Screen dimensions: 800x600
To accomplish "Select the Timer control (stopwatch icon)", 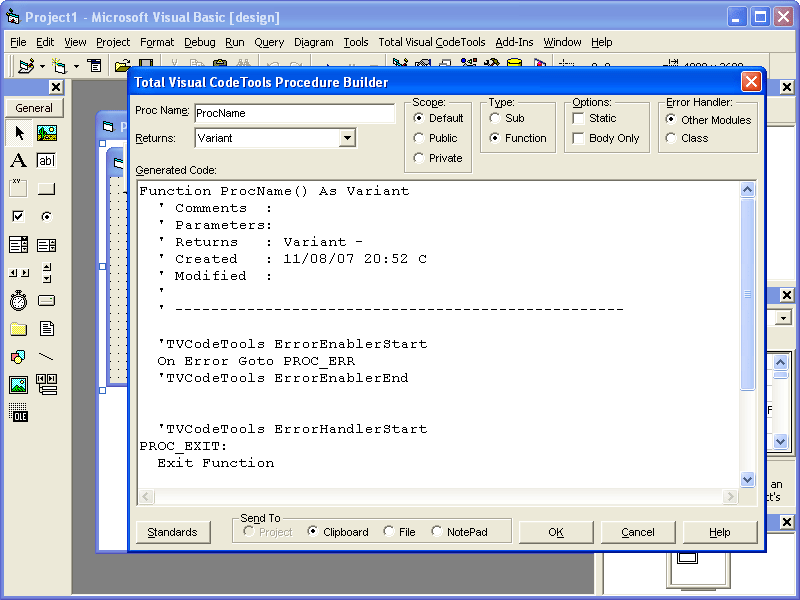I will pos(19,301).
